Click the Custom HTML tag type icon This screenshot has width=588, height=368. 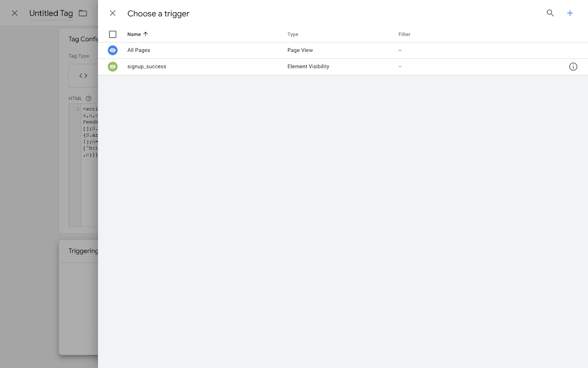83,75
